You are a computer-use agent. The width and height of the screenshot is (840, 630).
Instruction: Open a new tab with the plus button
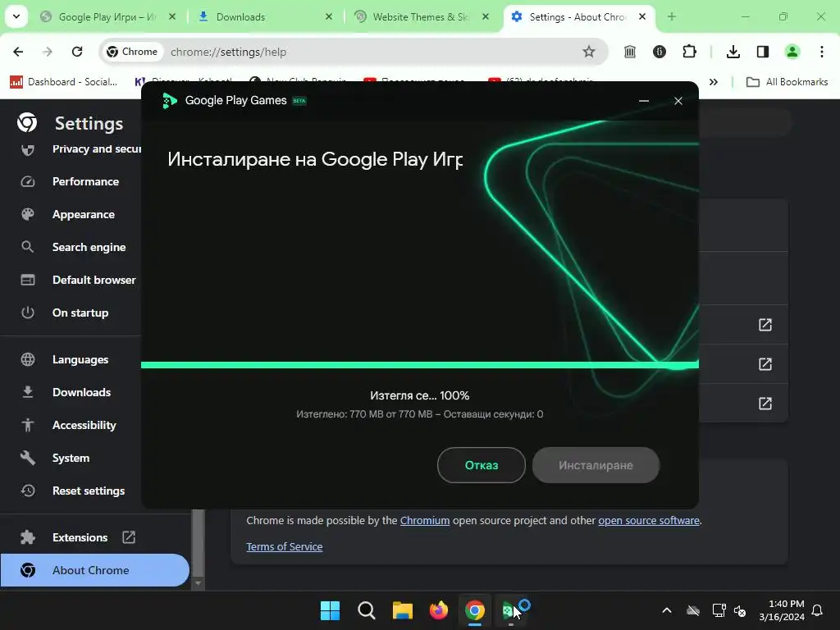[671, 16]
